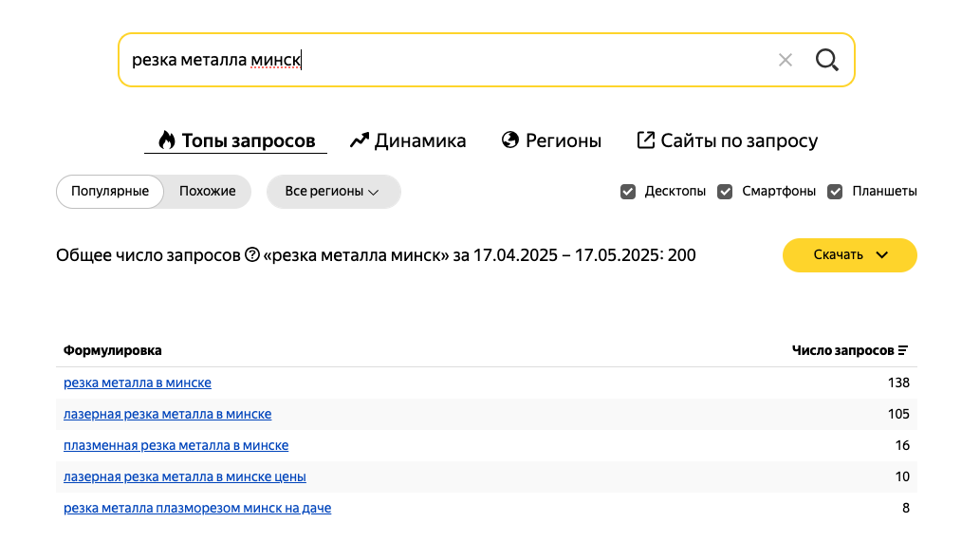Open the Все регионы dropdown
The height and width of the screenshot is (560, 980).
333,191
